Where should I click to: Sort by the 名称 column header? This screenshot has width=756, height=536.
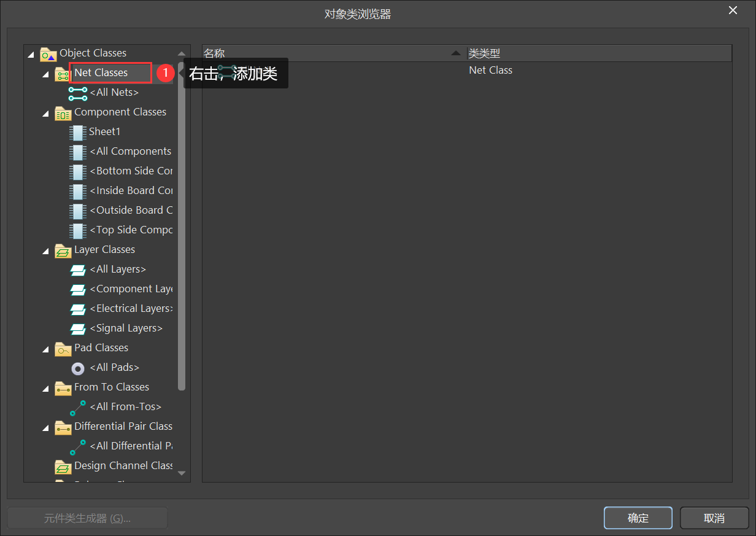pos(334,53)
